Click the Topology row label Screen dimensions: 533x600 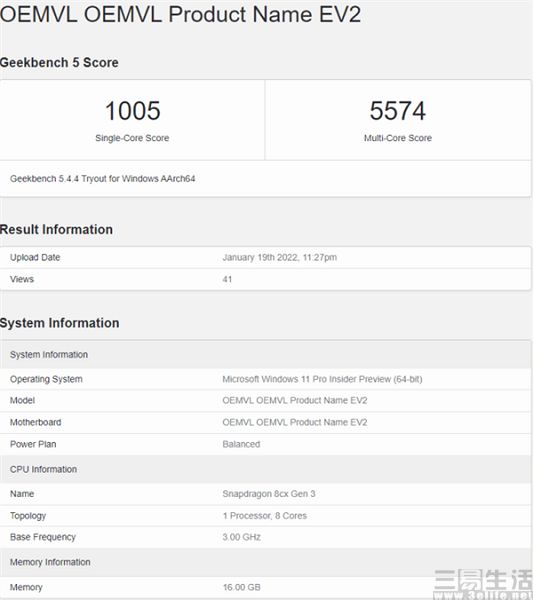(28, 516)
